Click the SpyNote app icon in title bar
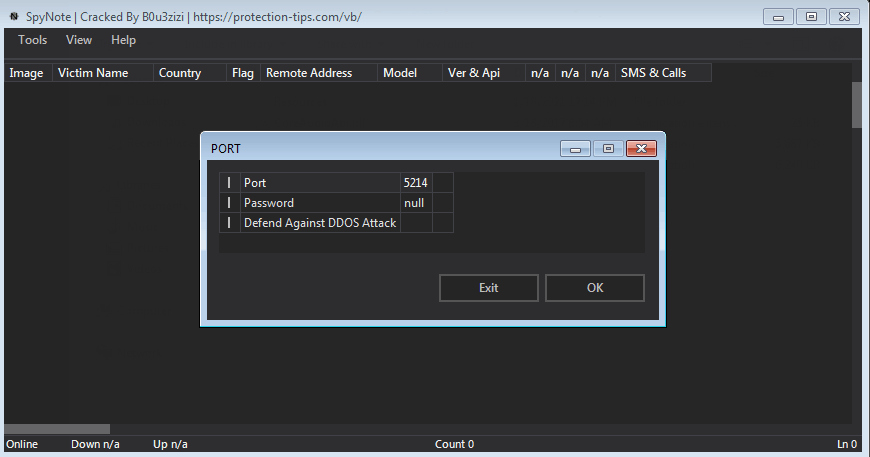870x457 pixels. click(14, 16)
